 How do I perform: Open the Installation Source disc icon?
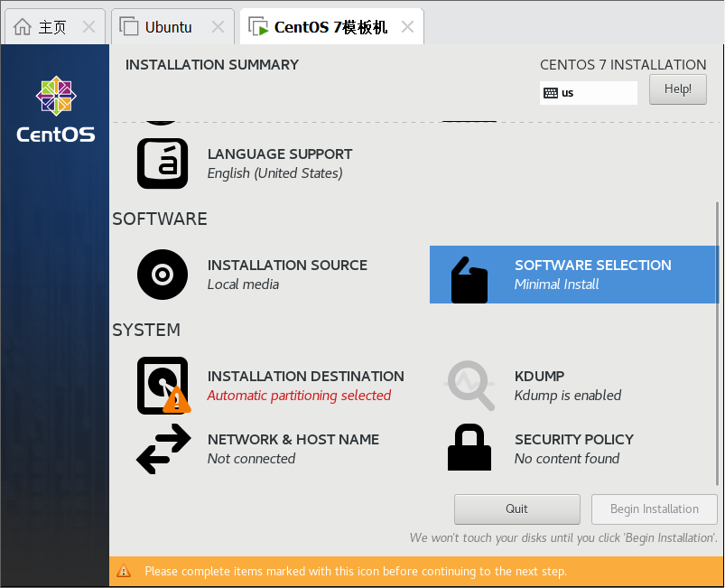163,275
